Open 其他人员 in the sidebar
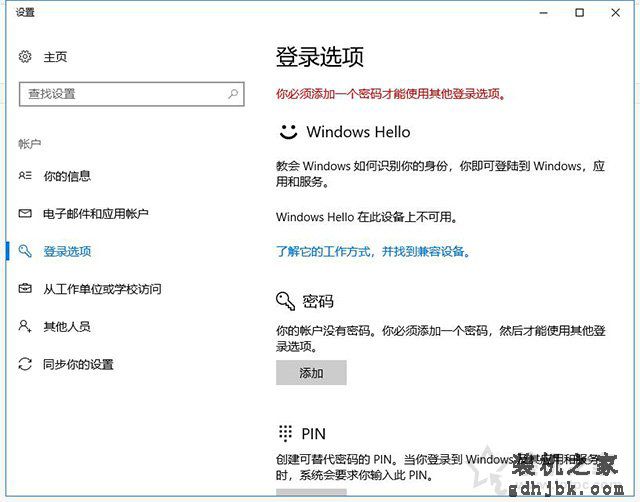The image size is (640, 502). click(x=67, y=327)
